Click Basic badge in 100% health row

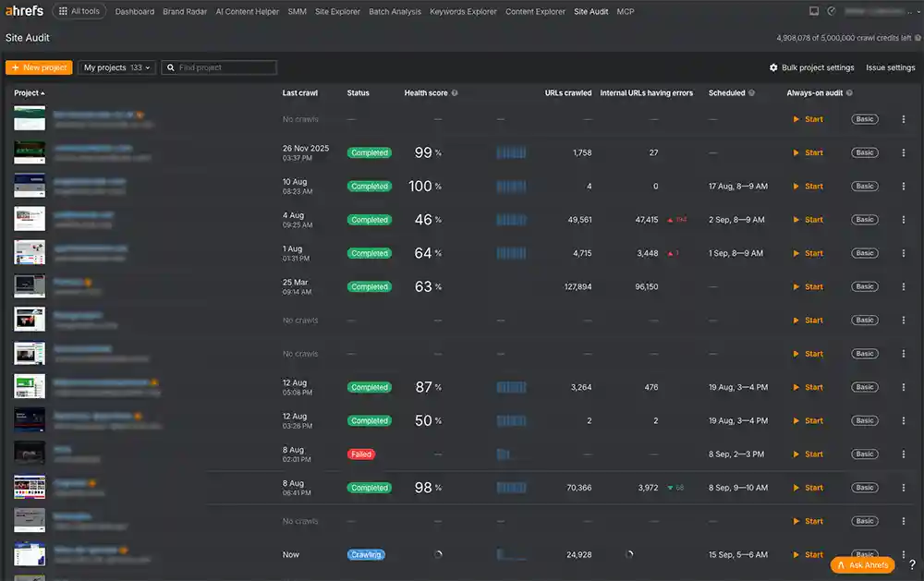(865, 187)
